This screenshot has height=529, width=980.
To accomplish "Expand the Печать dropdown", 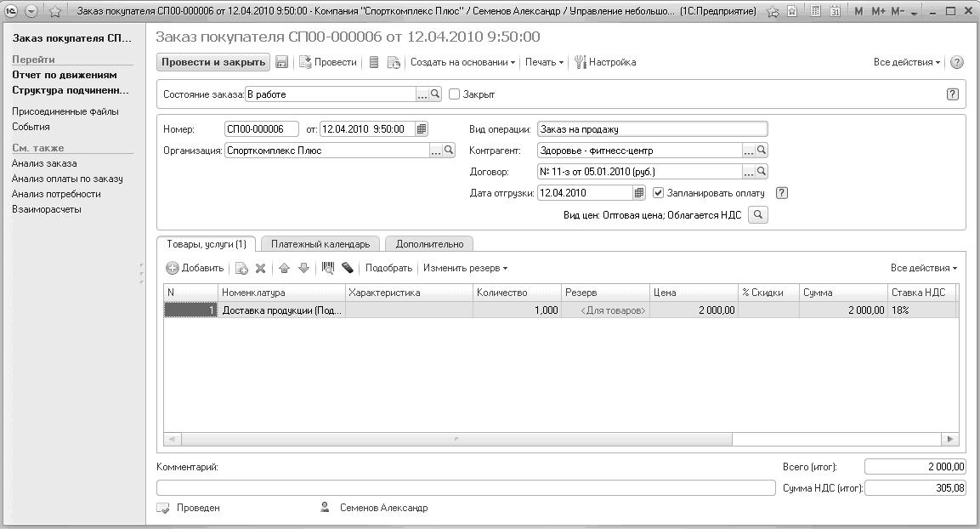I will point(544,62).
